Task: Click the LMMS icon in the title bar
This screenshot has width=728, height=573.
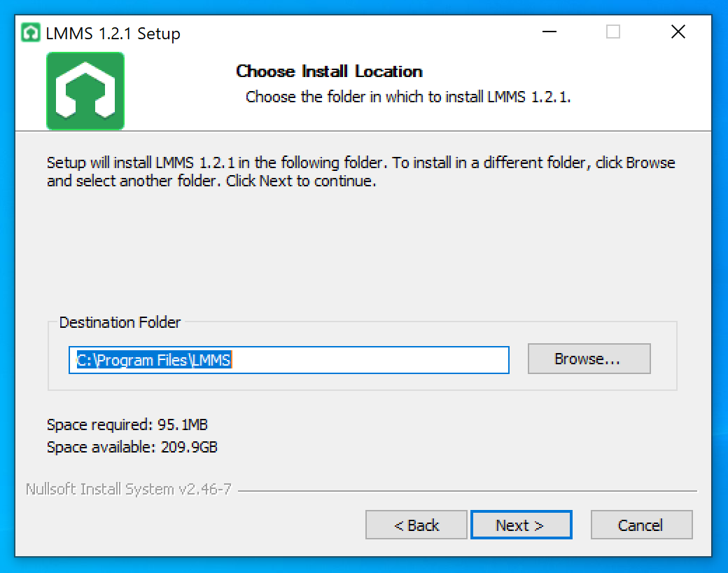Action: click(x=31, y=32)
